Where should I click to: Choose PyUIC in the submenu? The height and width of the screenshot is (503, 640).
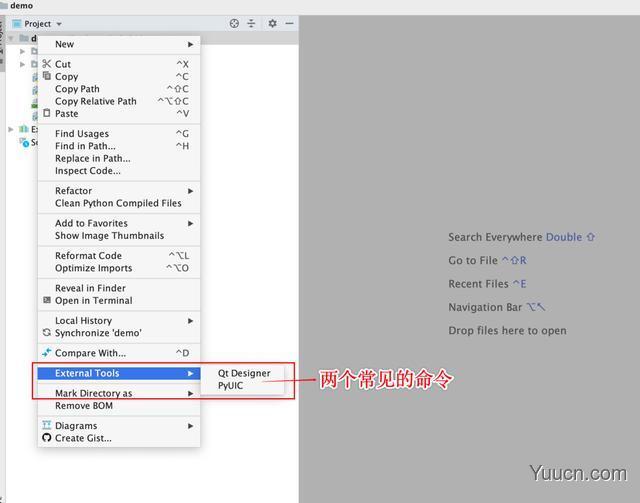pos(231,385)
